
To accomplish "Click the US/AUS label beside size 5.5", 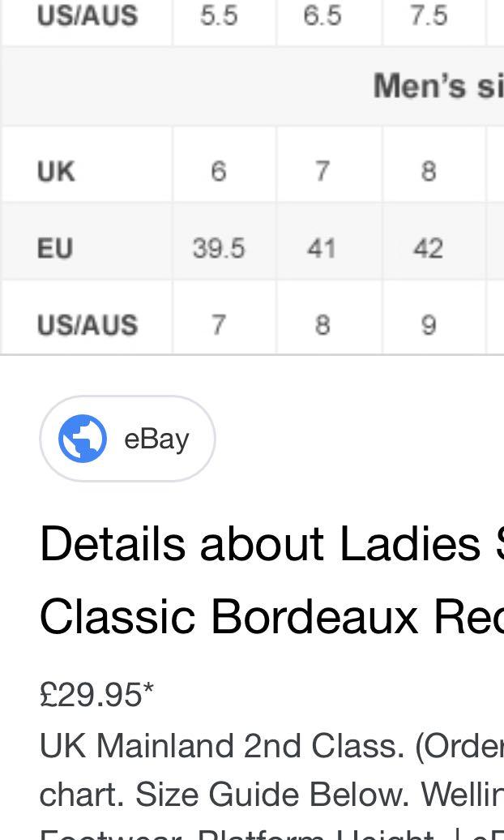I will 88,15.
